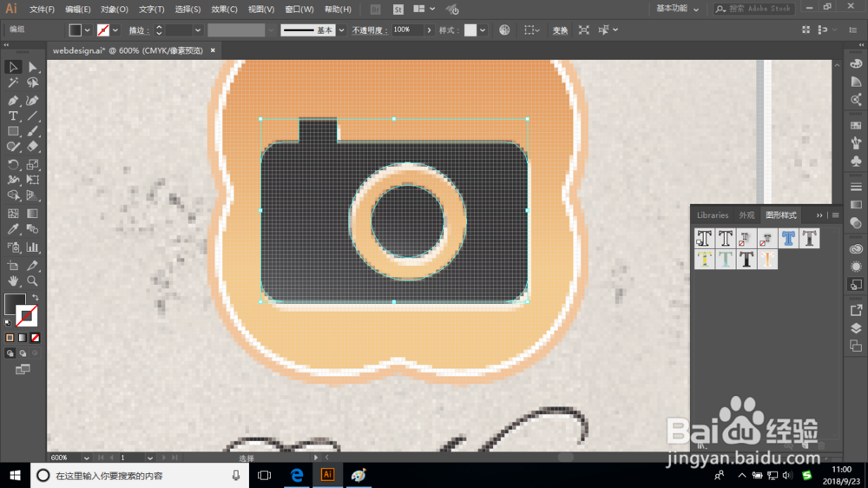Switch to the Libraries tab
868x488 pixels.
(713, 215)
